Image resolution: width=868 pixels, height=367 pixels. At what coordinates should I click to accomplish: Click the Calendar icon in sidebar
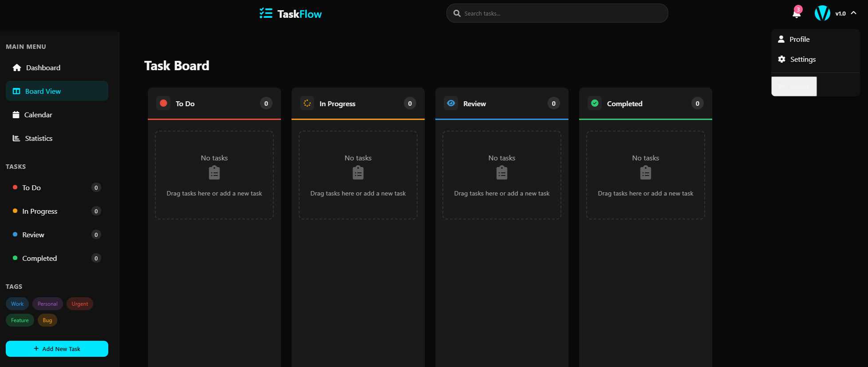point(16,115)
